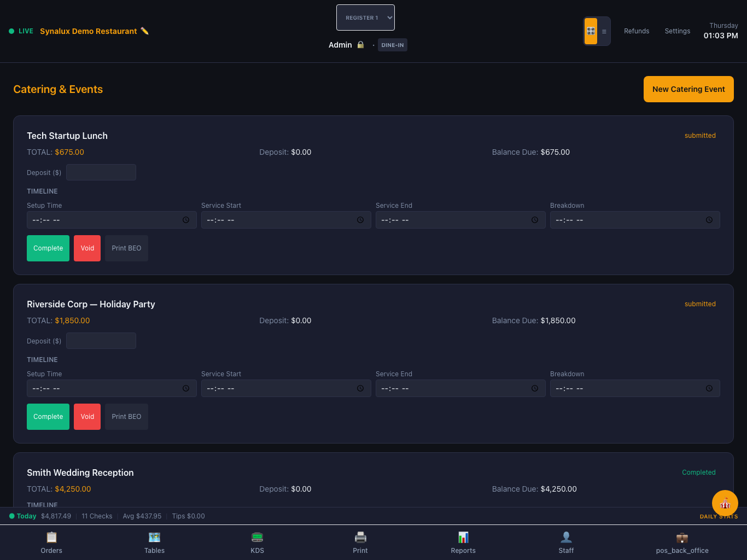Open clock picker for Riverside Breakdown time
The height and width of the screenshot is (560, 747).
(709, 388)
